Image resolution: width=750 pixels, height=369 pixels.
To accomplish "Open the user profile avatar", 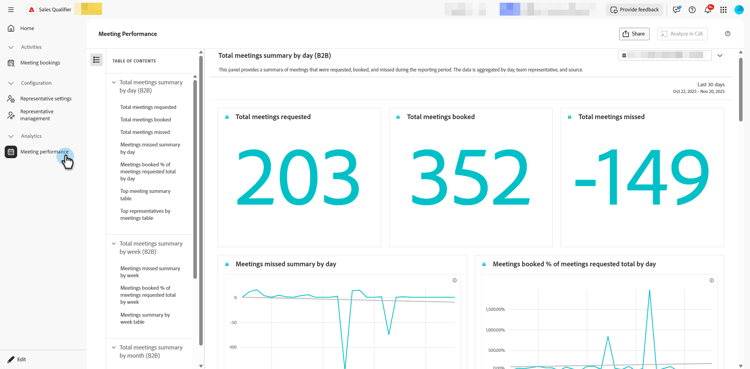I will (739, 10).
